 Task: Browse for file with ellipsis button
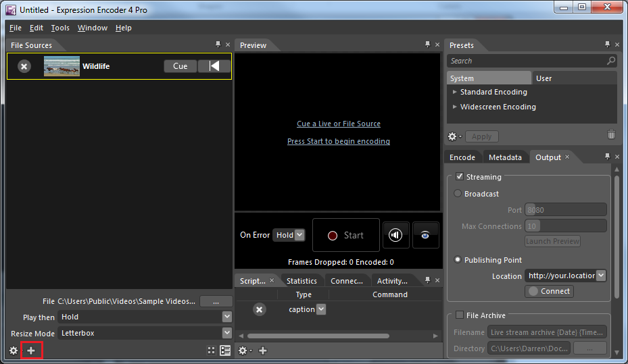216,301
